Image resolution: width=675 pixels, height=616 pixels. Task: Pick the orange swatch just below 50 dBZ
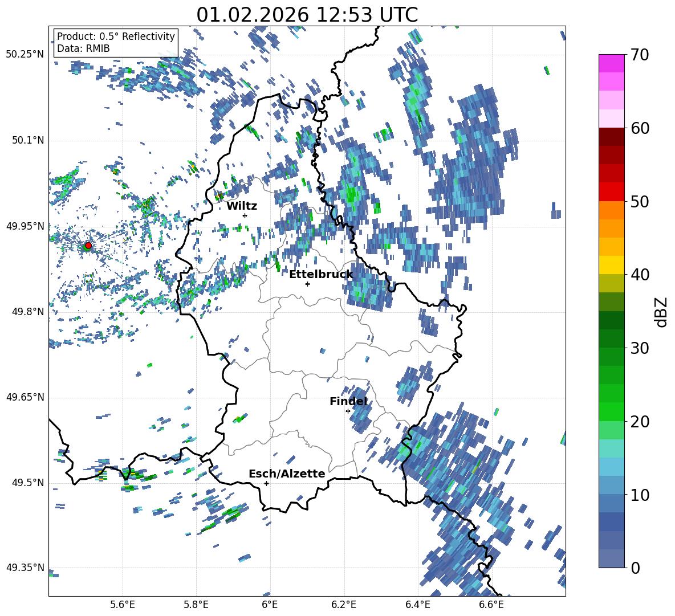click(611, 210)
